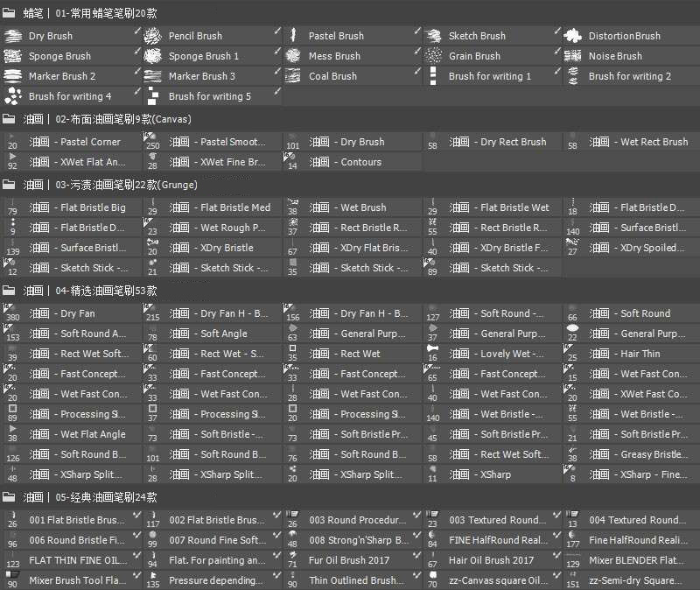The image size is (700, 590).
Task: Collapse the 01 crayon brushes folder
Action: pyautogui.click(x=10, y=11)
